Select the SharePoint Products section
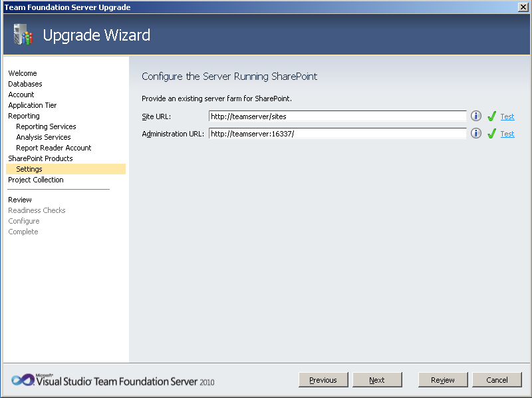Image resolution: width=532 pixels, height=398 pixels. [x=41, y=158]
